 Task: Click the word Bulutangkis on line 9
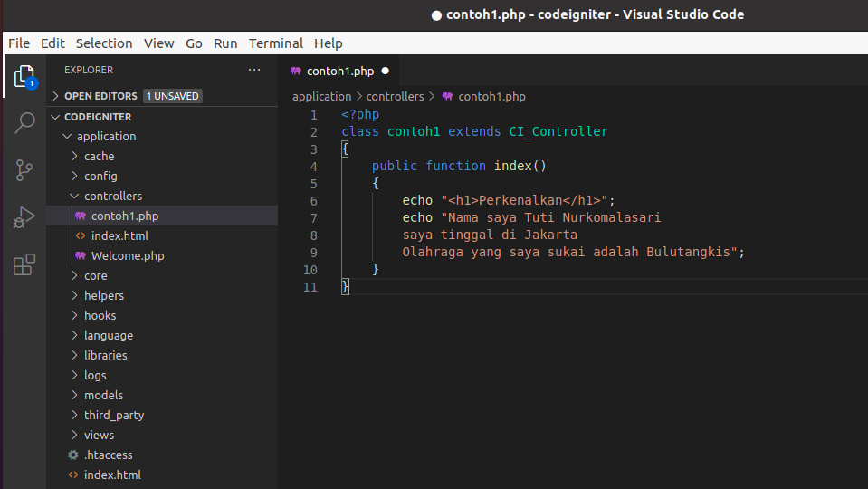(x=688, y=252)
